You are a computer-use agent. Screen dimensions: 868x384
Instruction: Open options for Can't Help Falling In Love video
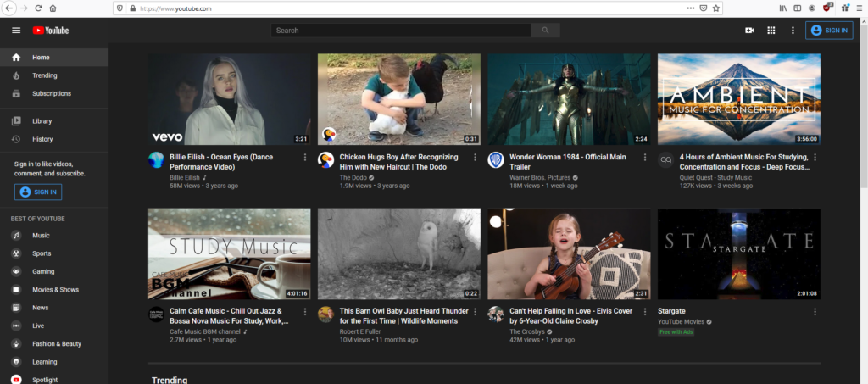(644, 312)
